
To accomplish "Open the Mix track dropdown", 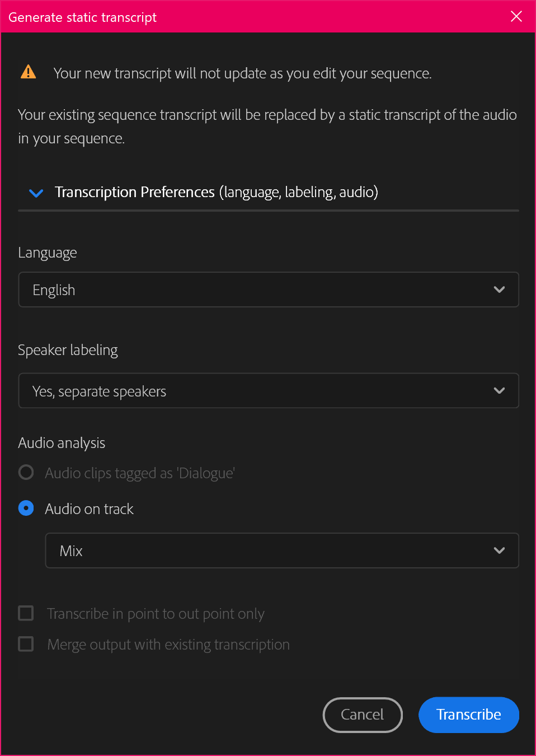I will pyautogui.click(x=282, y=550).
